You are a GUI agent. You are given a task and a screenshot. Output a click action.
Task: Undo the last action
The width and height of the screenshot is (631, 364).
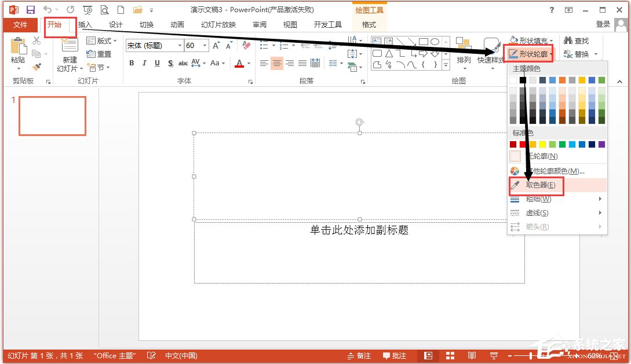48,9
